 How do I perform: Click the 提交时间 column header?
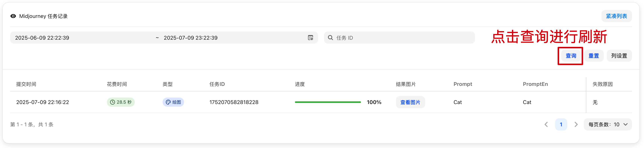(x=26, y=84)
